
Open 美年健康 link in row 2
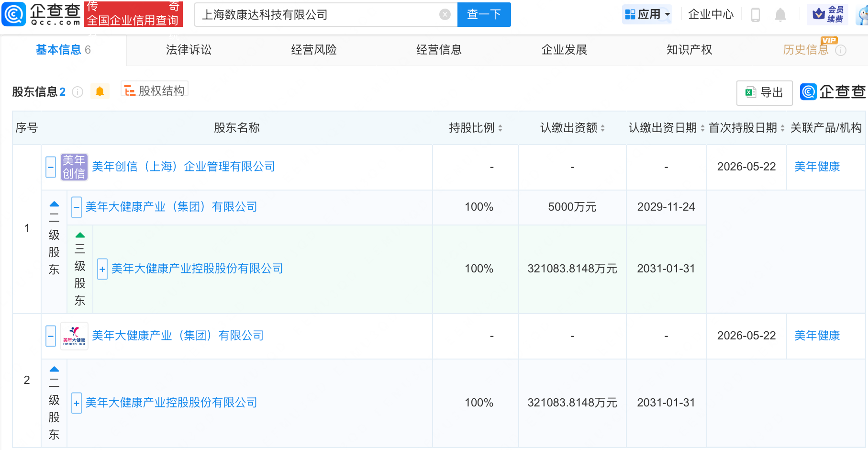tap(817, 336)
